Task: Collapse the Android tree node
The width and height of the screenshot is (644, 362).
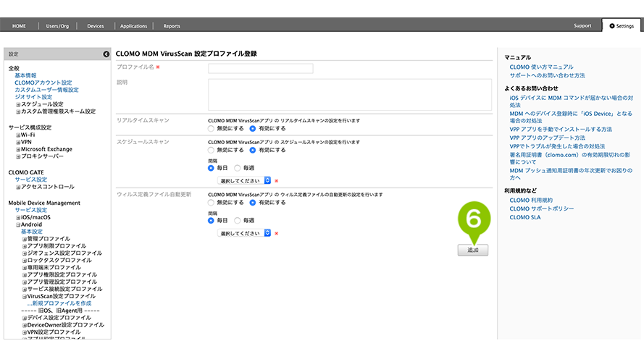Action: coord(18,225)
